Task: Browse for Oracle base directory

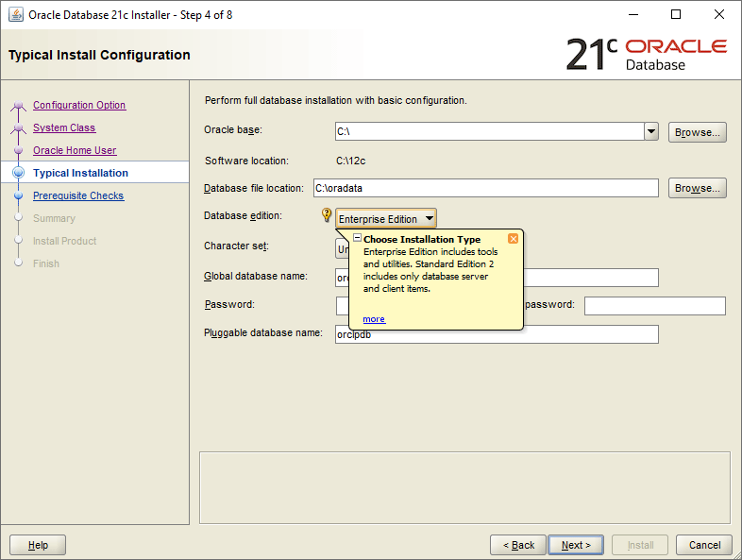Action: tap(697, 132)
